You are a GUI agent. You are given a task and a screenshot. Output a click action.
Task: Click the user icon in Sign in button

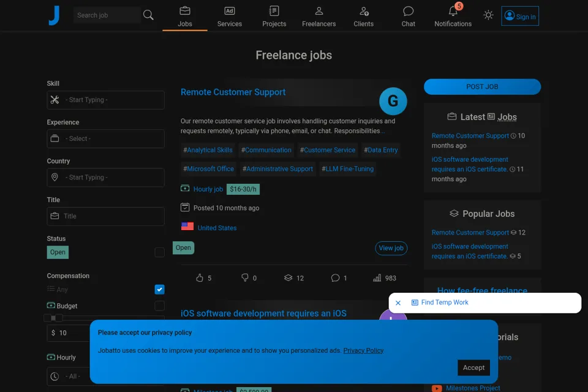coord(509,15)
